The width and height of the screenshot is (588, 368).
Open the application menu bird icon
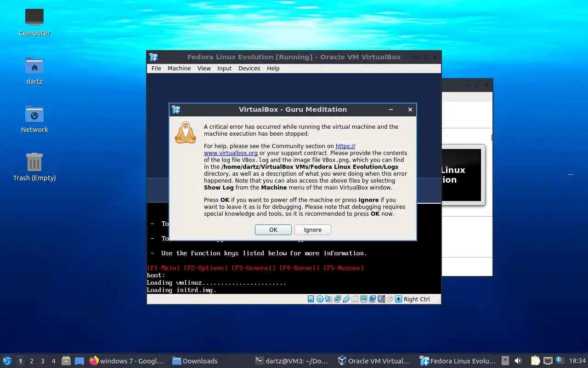coord(7,361)
